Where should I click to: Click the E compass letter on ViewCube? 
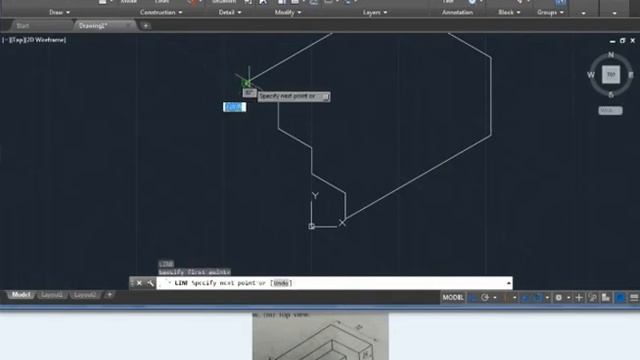[x=631, y=75]
